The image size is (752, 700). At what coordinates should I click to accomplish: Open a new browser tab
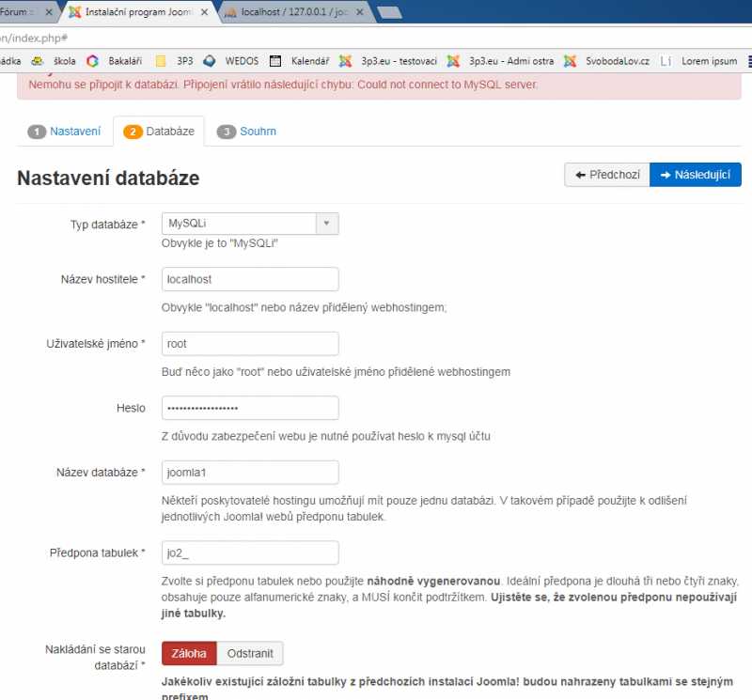click(389, 13)
